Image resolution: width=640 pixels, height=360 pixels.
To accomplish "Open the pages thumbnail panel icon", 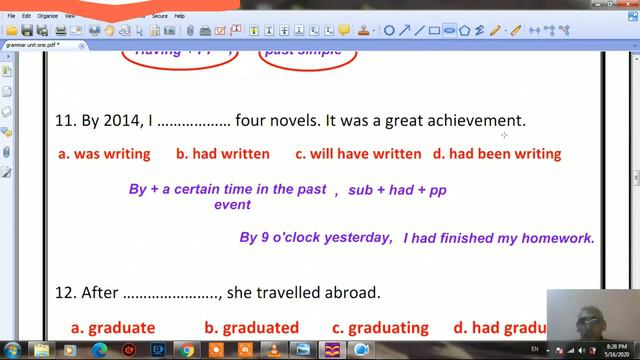I will 7,91.
